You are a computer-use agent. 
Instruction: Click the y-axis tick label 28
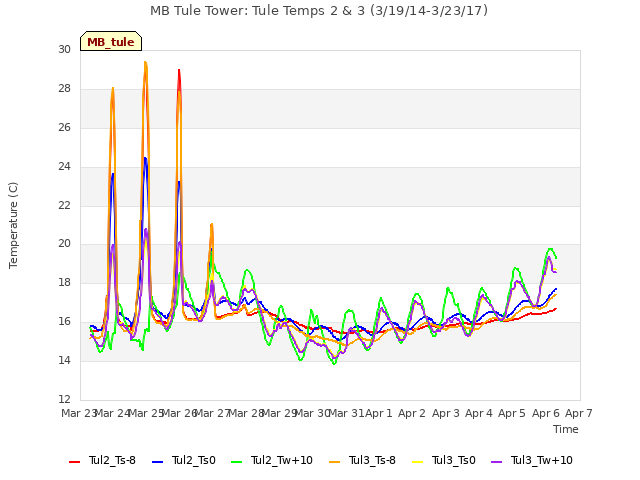pyautogui.click(x=64, y=89)
